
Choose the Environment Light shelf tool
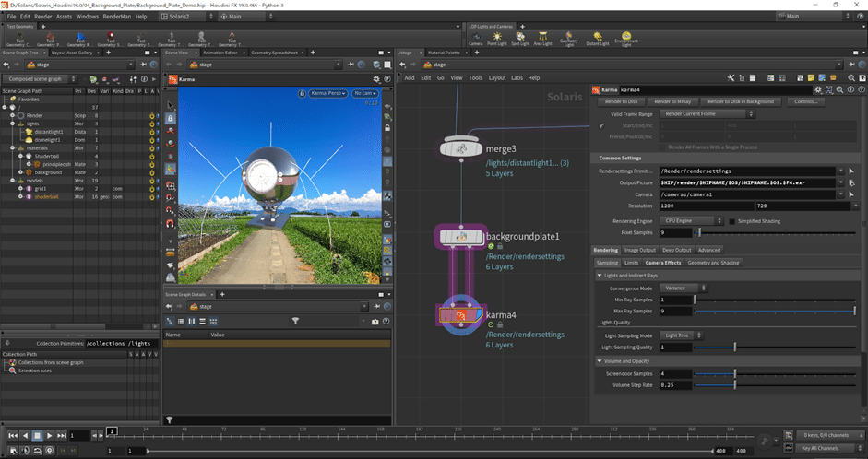[x=627, y=36]
